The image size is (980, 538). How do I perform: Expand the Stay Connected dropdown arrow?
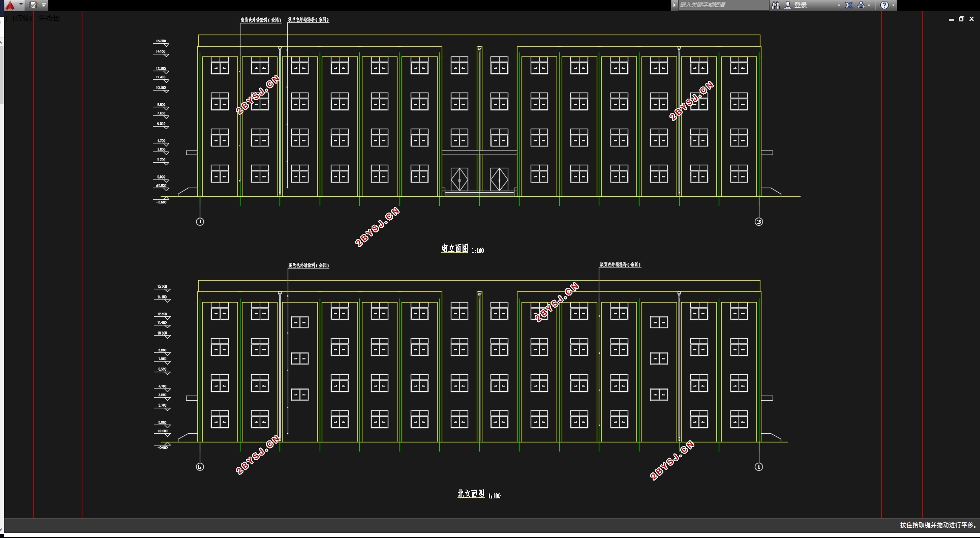869,5
